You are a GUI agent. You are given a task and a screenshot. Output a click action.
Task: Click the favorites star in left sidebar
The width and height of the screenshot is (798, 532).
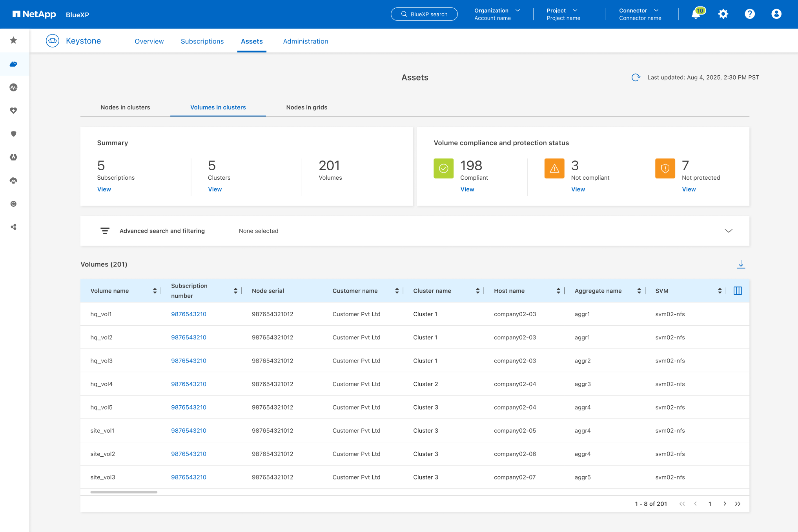[14, 40]
